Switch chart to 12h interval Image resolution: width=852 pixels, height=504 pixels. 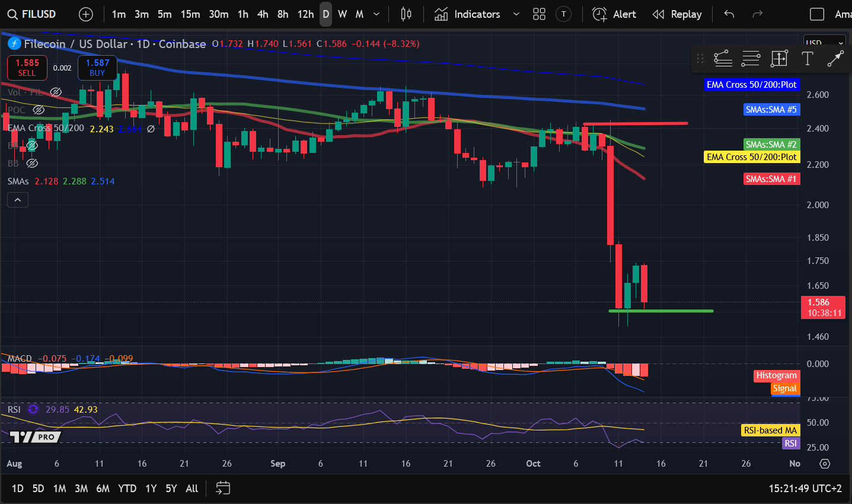[x=306, y=14]
